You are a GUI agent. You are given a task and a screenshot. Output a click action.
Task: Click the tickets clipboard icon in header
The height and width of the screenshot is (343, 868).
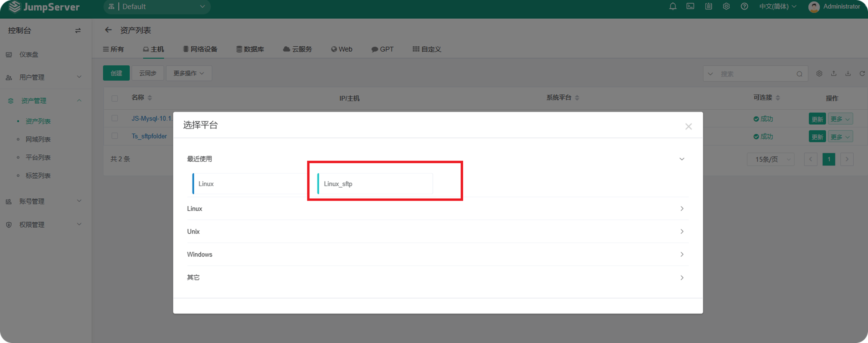click(x=708, y=6)
